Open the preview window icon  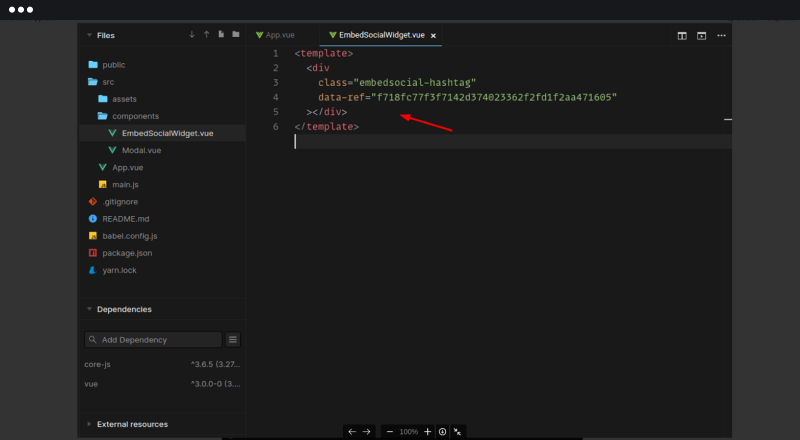click(702, 36)
